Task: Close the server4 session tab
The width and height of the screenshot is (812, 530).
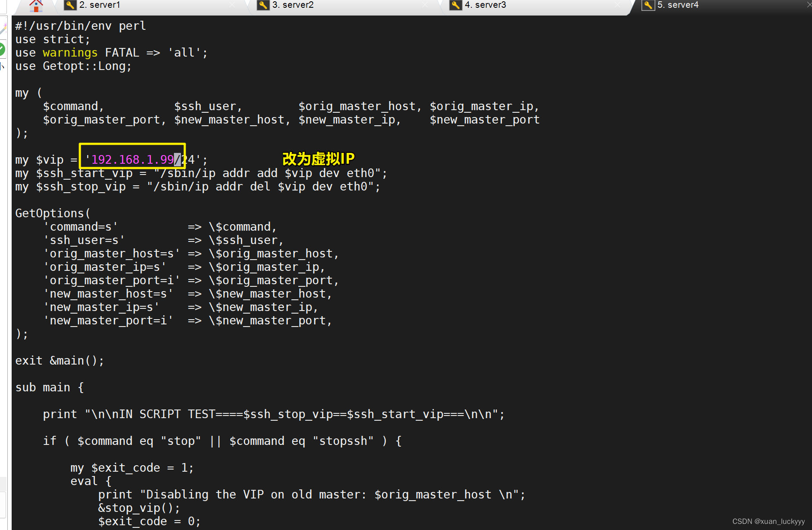Action: coord(809,5)
